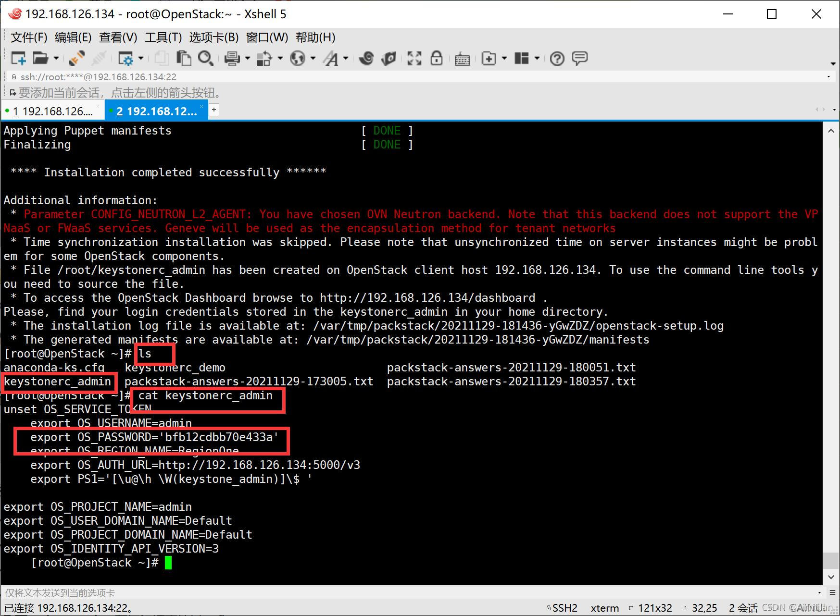Click the terminal scrollbar up arrow
The image size is (840, 616).
(x=831, y=130)
